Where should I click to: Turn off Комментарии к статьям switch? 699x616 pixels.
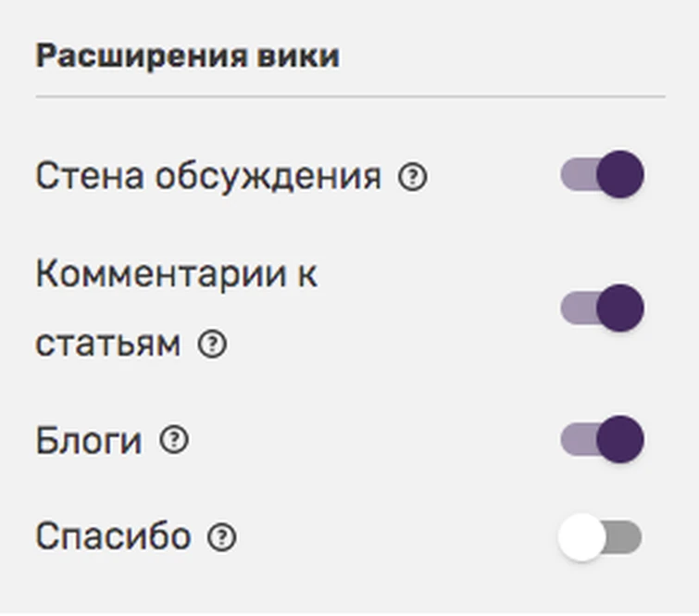pos(601,308)
